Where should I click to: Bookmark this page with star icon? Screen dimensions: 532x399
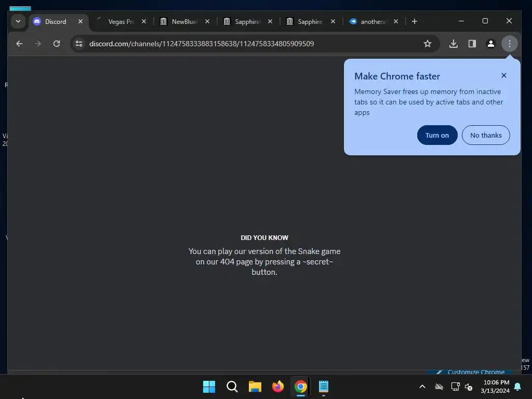[428, 44]
